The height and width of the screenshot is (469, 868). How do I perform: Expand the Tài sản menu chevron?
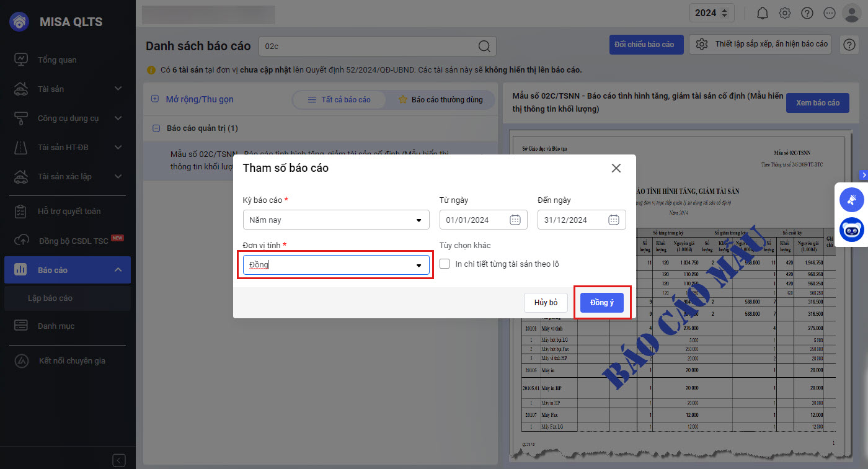coord(118,89)
